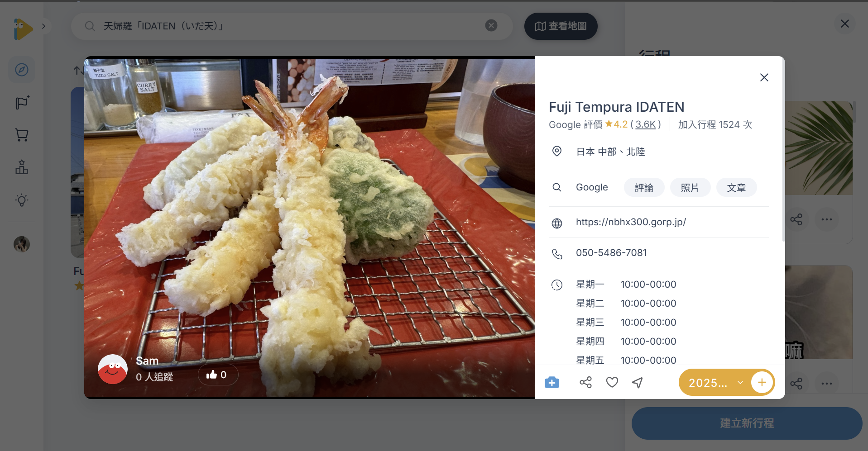
Task: Share the lower itinerary card
Action: 796,384
